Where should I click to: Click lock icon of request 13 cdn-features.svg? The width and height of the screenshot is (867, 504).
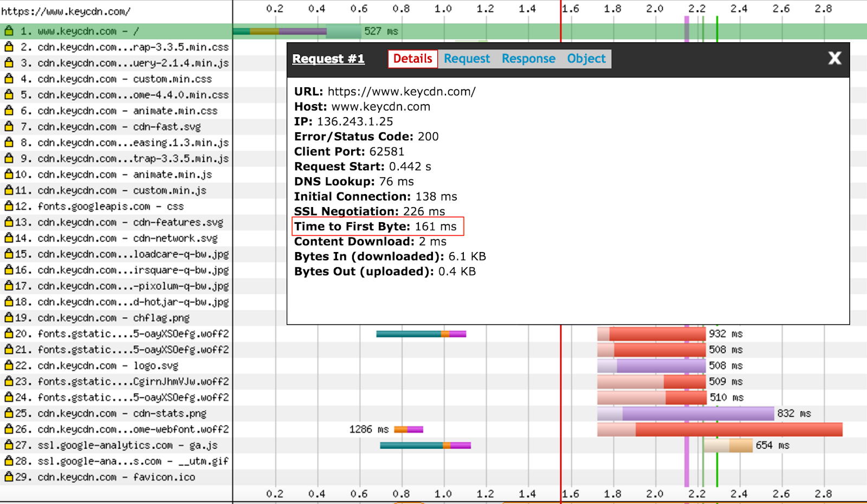9,222
